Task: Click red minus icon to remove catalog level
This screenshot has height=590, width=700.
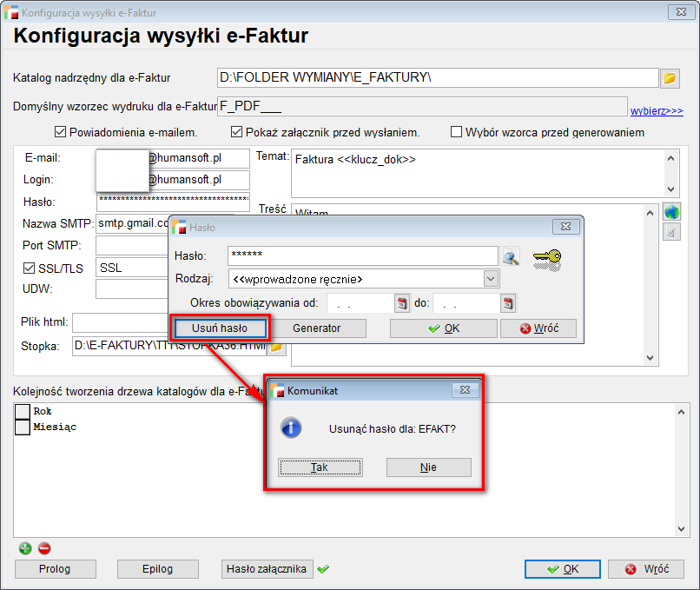Action: point(44,548)
